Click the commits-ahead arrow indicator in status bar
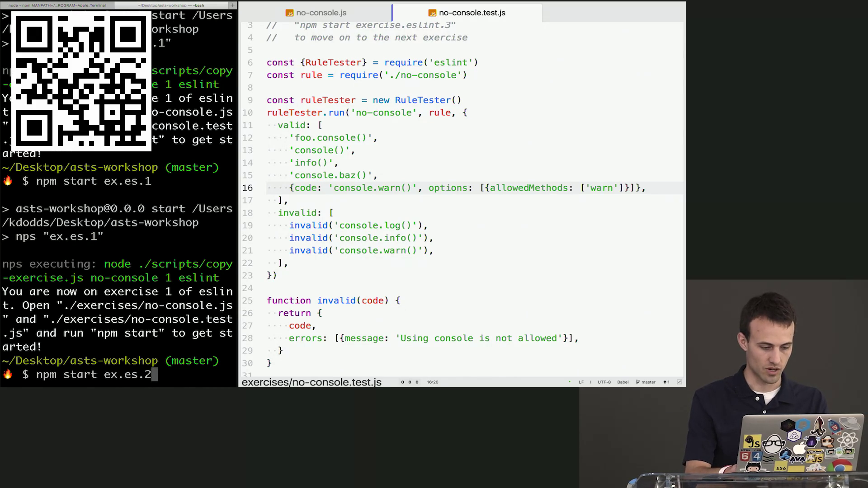This screenshot has width=868, height=488. [x=666, y=382]
